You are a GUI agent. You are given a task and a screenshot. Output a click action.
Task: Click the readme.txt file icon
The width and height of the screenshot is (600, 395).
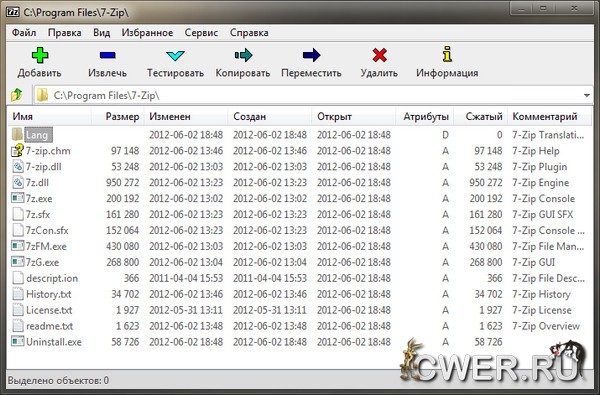(x=18, y=326)
